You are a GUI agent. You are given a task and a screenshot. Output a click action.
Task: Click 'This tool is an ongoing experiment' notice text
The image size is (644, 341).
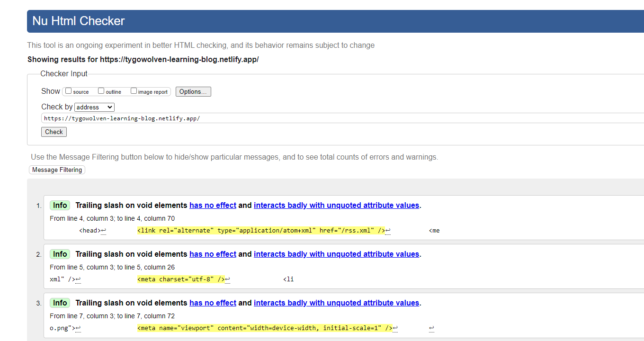(x=201, y=45)
